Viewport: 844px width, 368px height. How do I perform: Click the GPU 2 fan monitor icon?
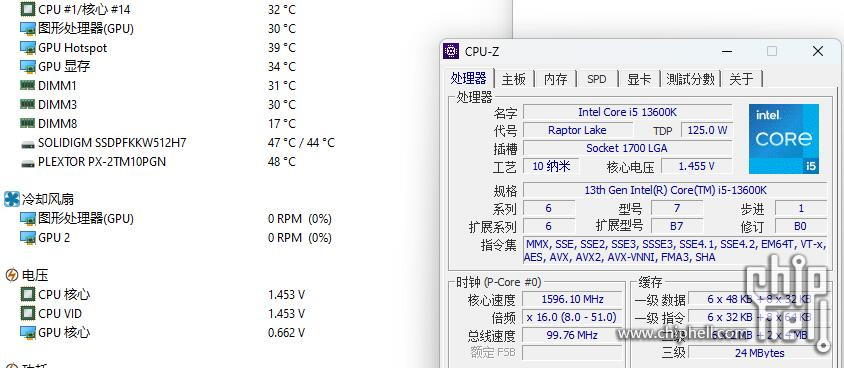(27, 237)
